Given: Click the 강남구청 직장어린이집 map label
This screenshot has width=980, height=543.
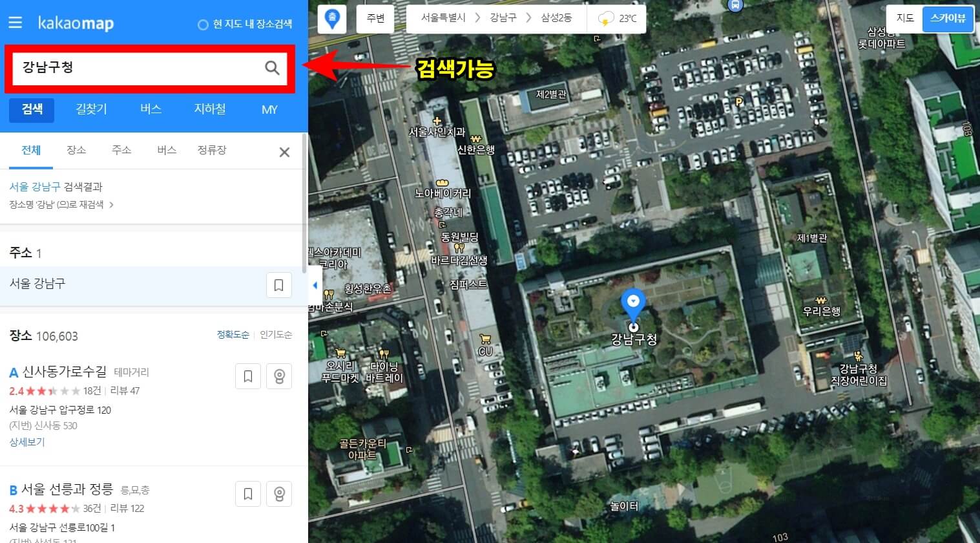Looking at the screenshot, I should [x=859, y=374].
